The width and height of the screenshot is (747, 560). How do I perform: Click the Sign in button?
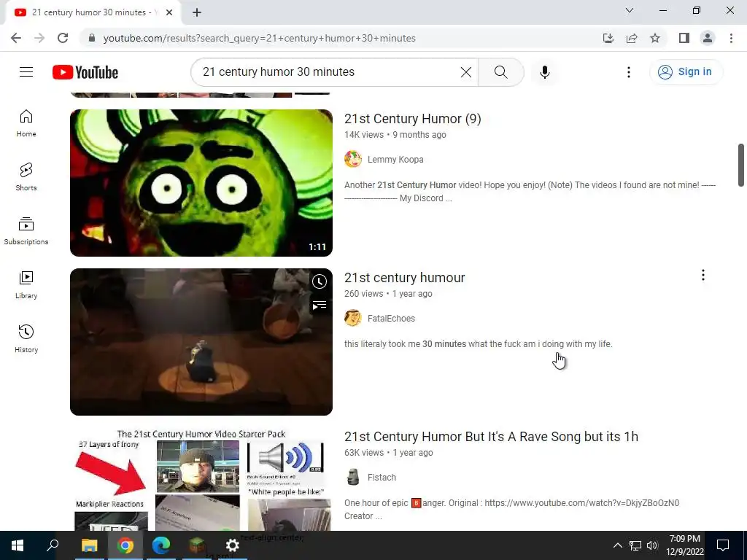(686, 72)
